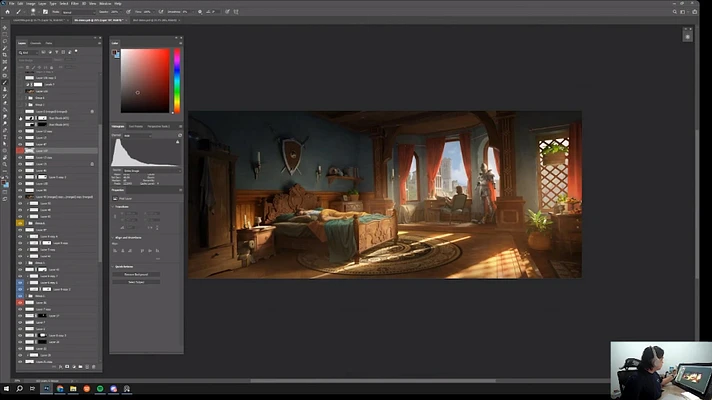Click the canvas horizontal scrollbar
This screenshot has width=712, height=400.
[x=372, y=380]
